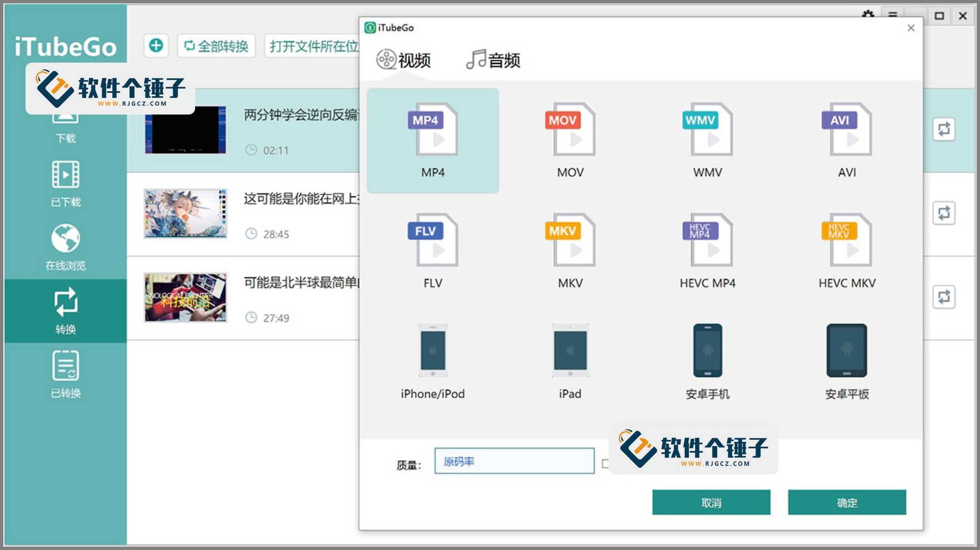Confirm selection with 确定

coord(847,503)
